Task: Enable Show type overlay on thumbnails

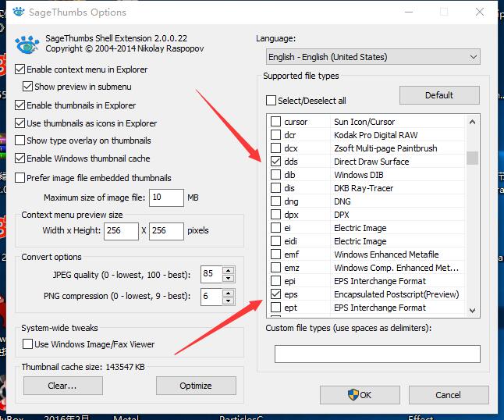Action: point(20,141)
